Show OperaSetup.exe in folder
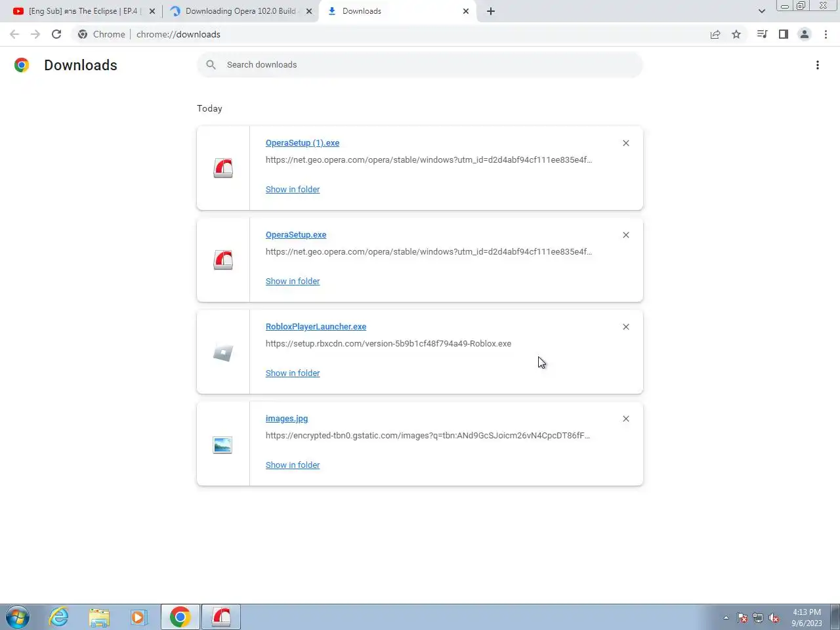Viewport: 840px width, 630px height. pos(293,282)
